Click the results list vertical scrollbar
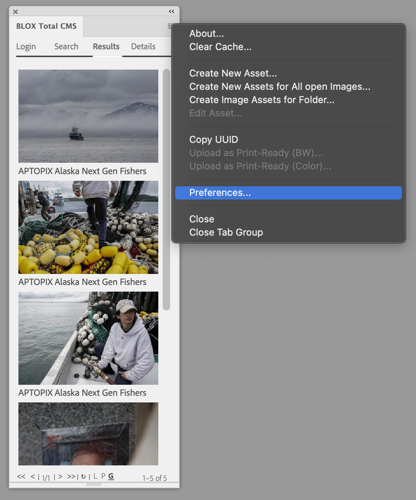 click(166, 189)
